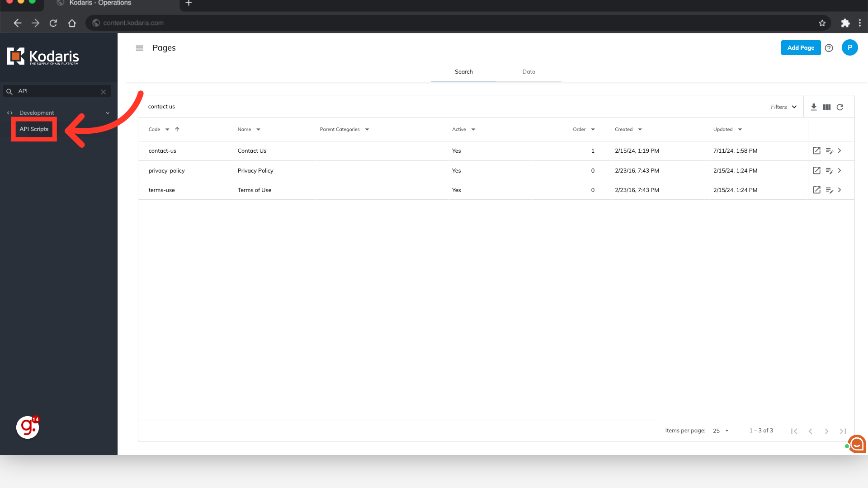Toggle sort arrow on Code column
The image size is (868, 488).
click(x=177, y=129)
